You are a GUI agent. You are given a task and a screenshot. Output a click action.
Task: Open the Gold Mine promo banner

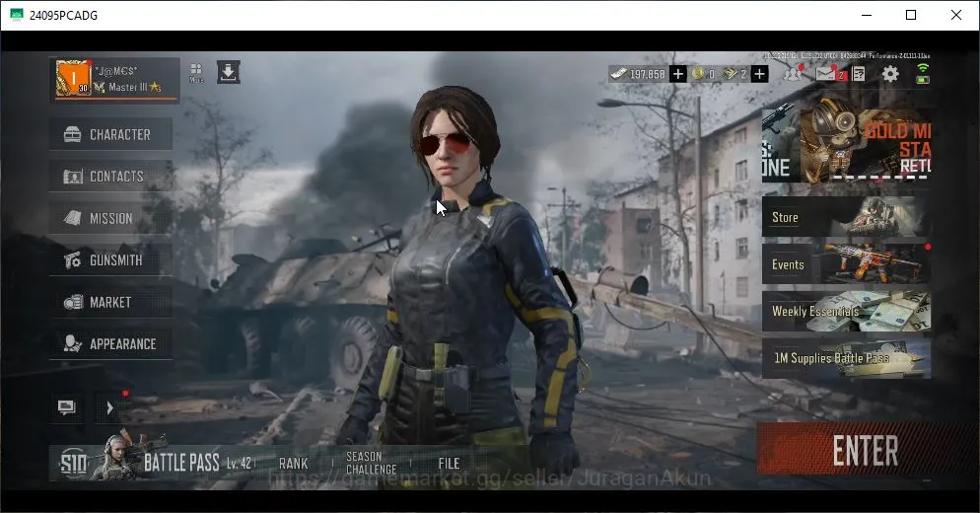pyautogui.click(x=865, y=146)
